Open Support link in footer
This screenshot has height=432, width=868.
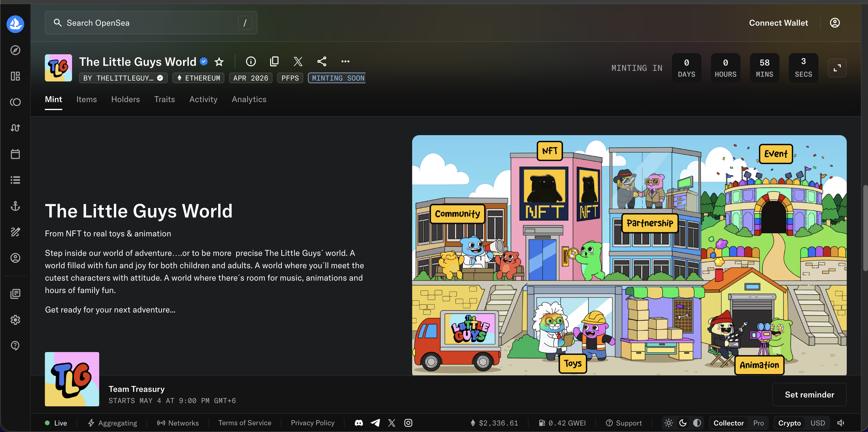coord(624,423)
